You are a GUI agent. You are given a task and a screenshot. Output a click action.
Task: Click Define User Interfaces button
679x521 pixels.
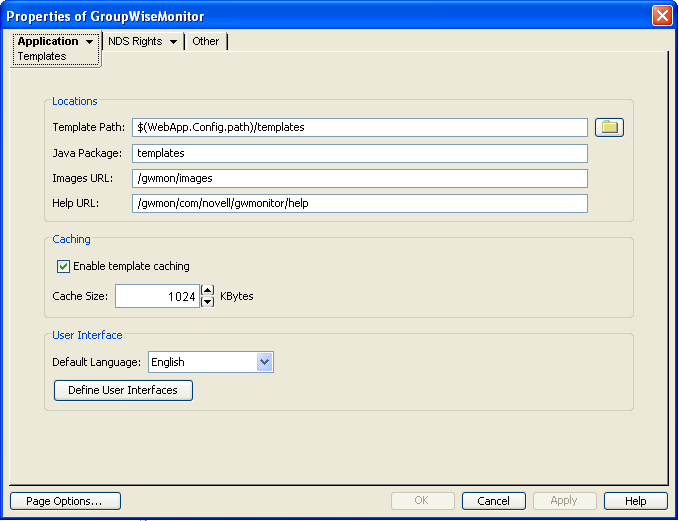pos(123,390)
